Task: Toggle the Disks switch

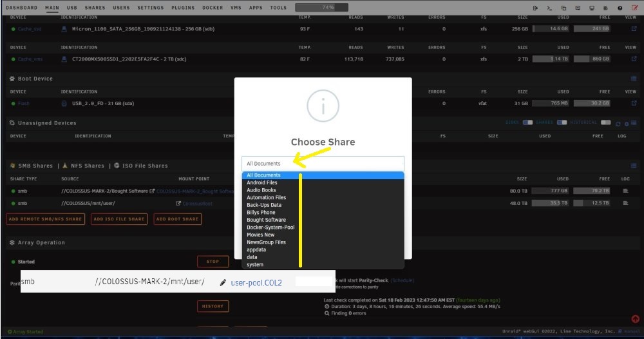Action: [527, 122]
